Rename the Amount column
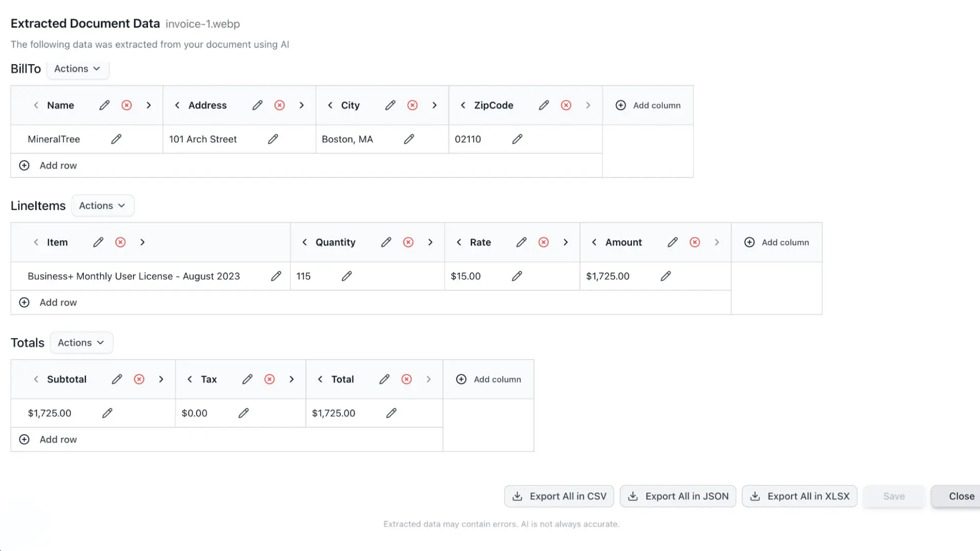The image size is (980, 551). [673, 242]
